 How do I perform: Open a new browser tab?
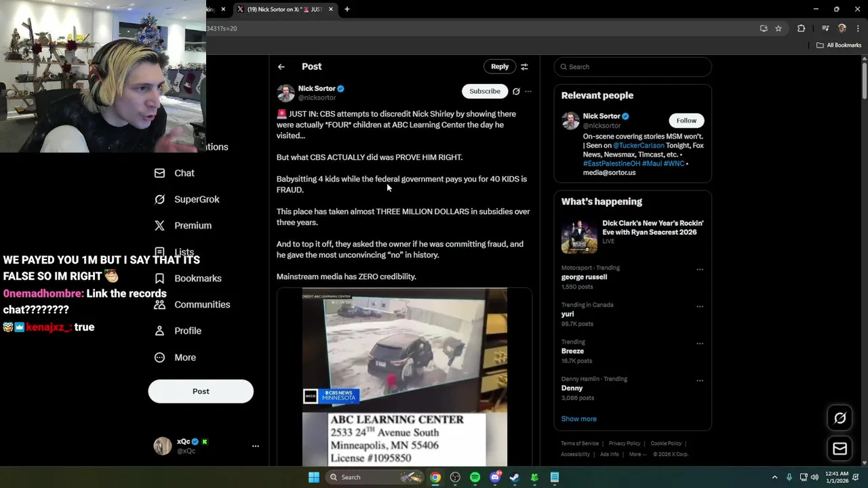pyautogui.click(x=347, y=9)
